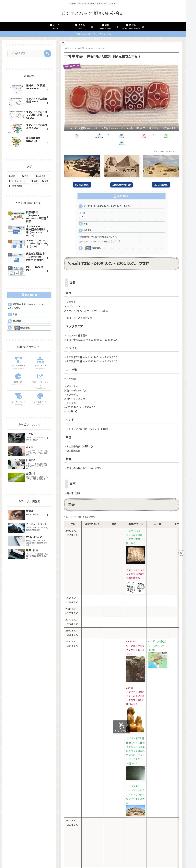Go to 紀元前23世紀 next century button
Viewport: 196px width, 868px height.
[x=161, y=185]
